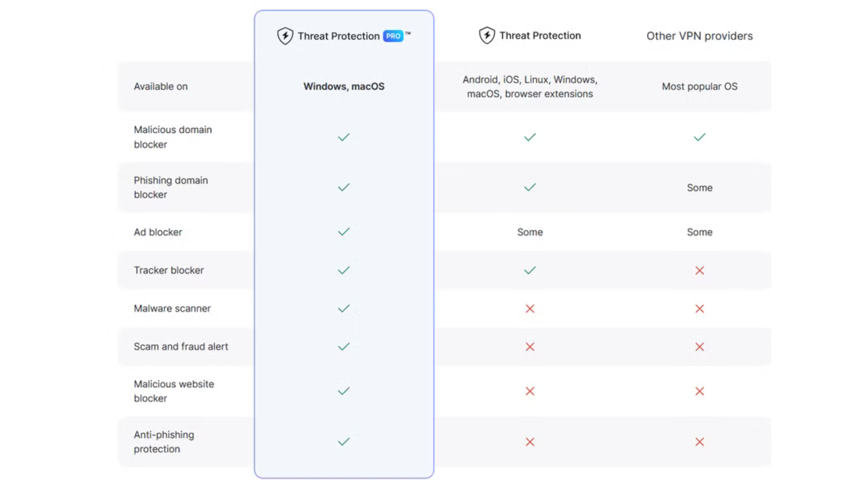Click the Windows, macOS text
868x488 pixels.
(x=344, y=86)
